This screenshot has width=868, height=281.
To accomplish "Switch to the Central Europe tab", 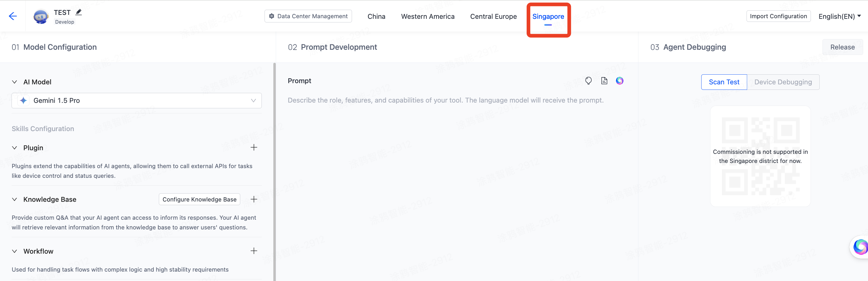I will click(x=493, y=16).
